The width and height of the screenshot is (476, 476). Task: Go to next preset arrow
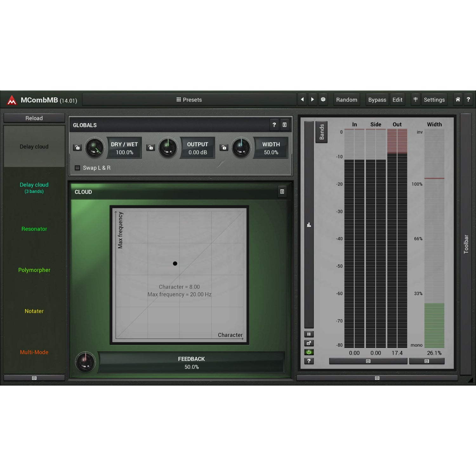click(x=313, y=100)
